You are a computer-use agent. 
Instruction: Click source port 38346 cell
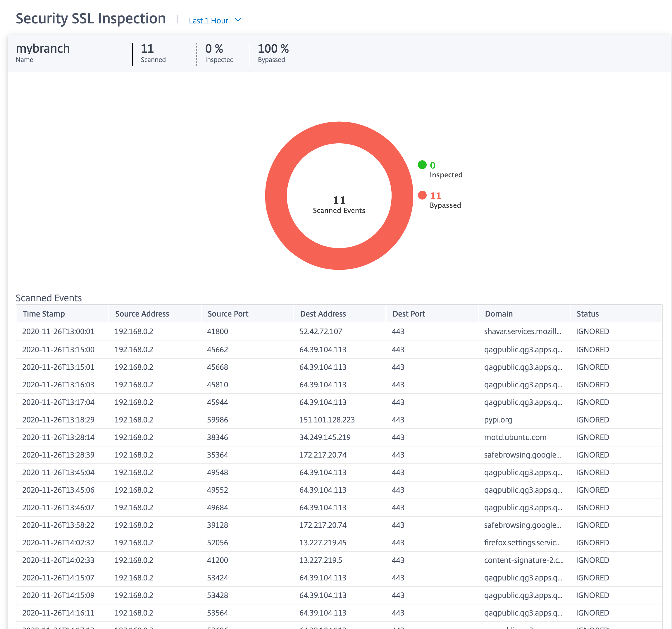click(217, 438)
